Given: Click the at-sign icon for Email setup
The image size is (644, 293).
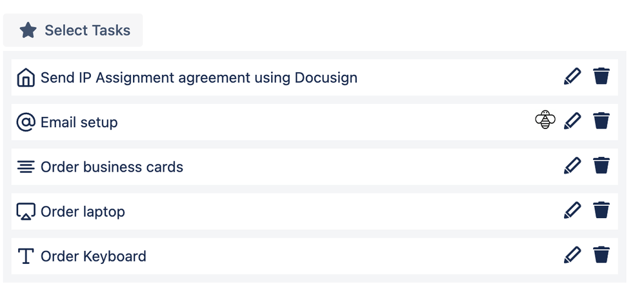Looking at the screenshot, I should click(x=26, y=122).
